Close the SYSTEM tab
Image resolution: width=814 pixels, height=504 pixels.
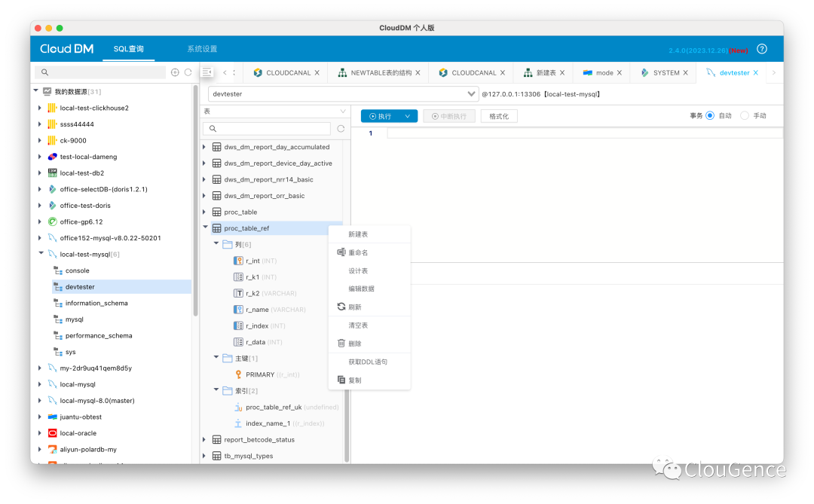click(x=685, y=72)
